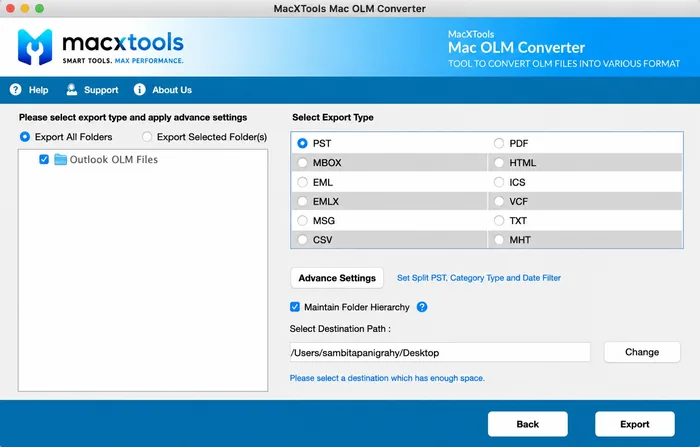The height and width of the screenshot is (447, 700).
Task: Choose MBOX export type
Action: tap(302, 163)
